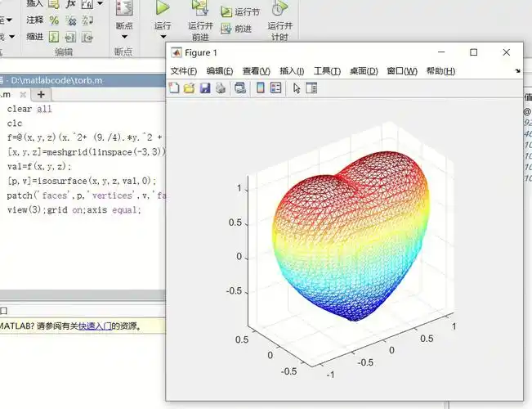Open the 查看(V) menu in Figure 1
This screenshot has width=532, height=409.
(256, 71)
